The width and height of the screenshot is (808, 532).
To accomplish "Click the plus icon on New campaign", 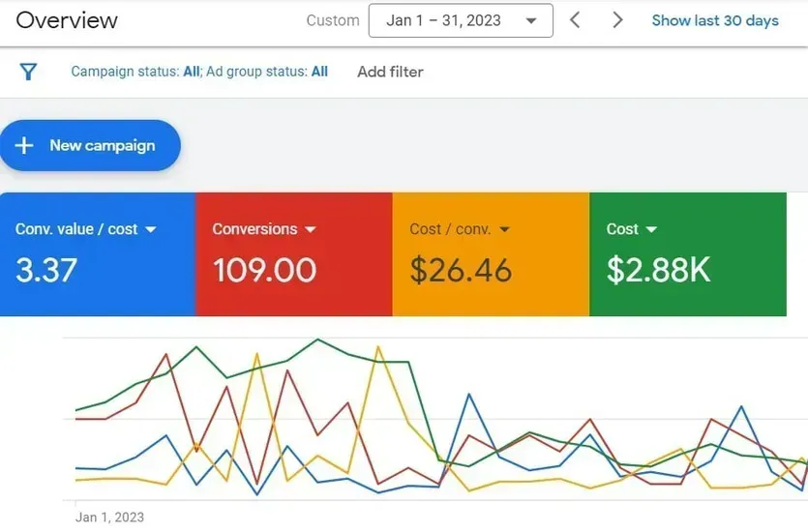I will point(23,146).
